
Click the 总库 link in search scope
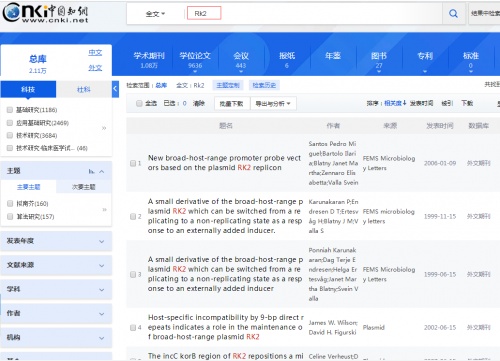pos(161,86)
